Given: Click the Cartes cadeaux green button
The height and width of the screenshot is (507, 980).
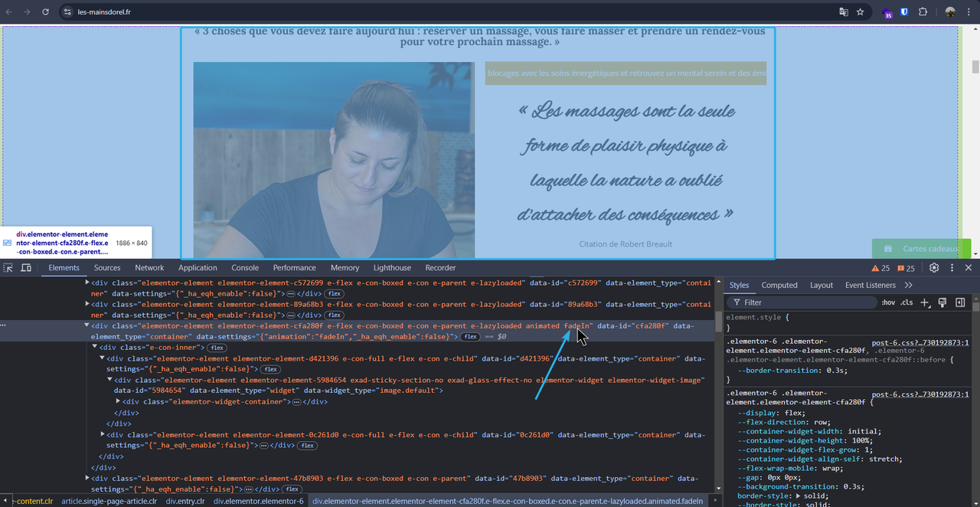Looking at the screenshot, I should (x=921, y=249).
